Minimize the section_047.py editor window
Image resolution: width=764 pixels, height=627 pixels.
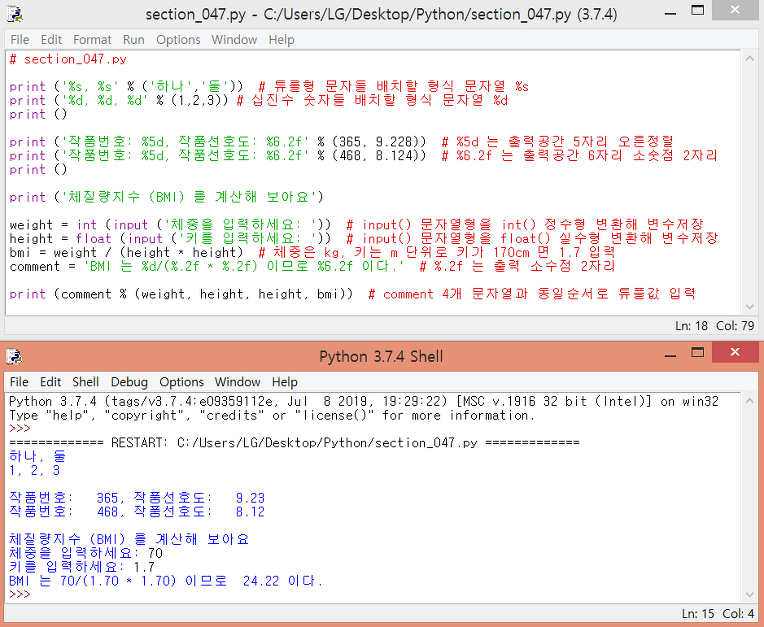670,13
